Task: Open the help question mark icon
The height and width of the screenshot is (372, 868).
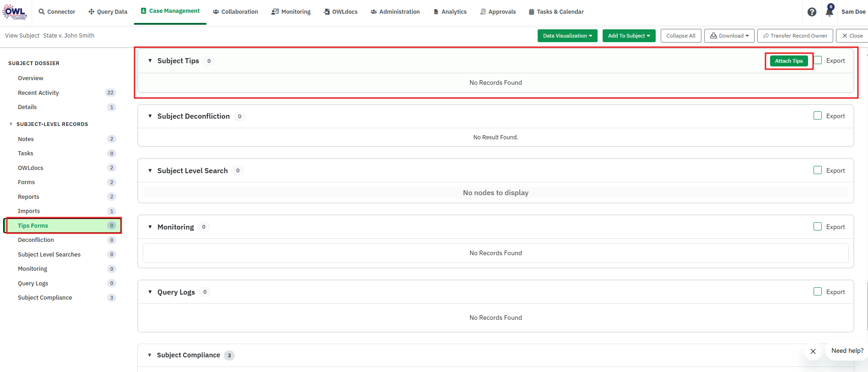Action: click(812, 12)
